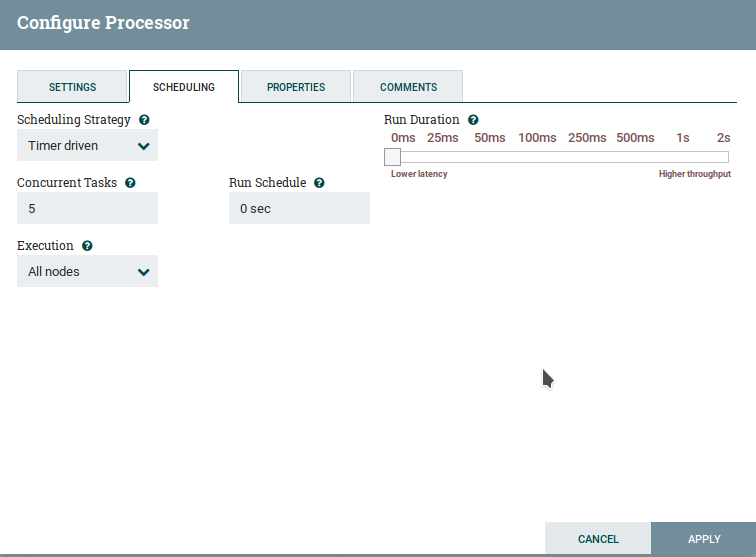The image size is (756, 557).
Task: Click the Higher throughput label
Action: pyautogui.click(x=695, y=174)
